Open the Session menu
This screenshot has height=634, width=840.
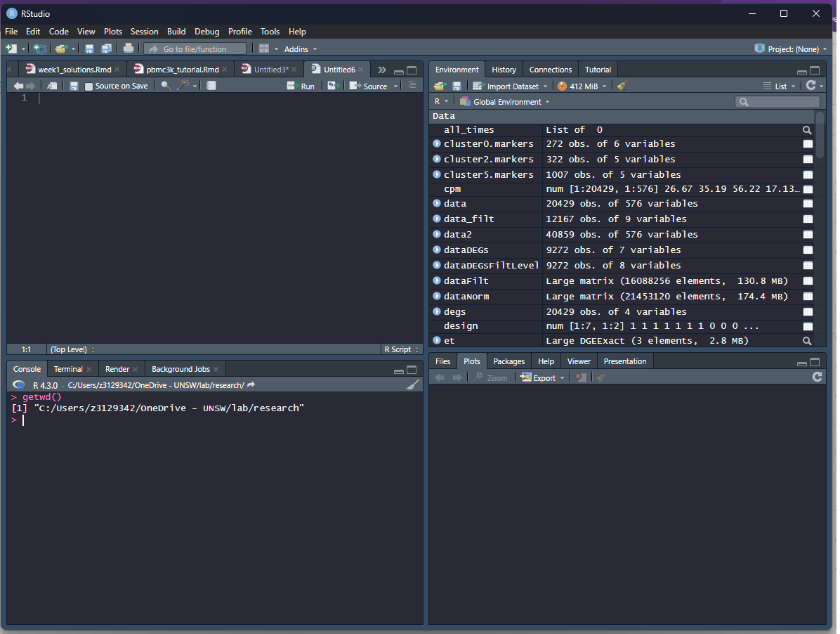coord(144,31)
